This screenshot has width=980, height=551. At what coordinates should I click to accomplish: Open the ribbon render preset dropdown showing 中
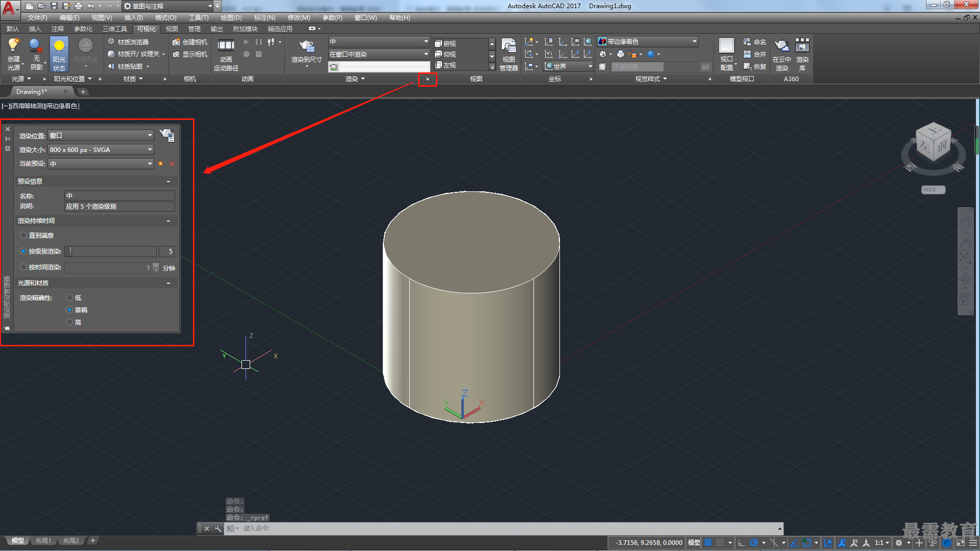[379, 41]
